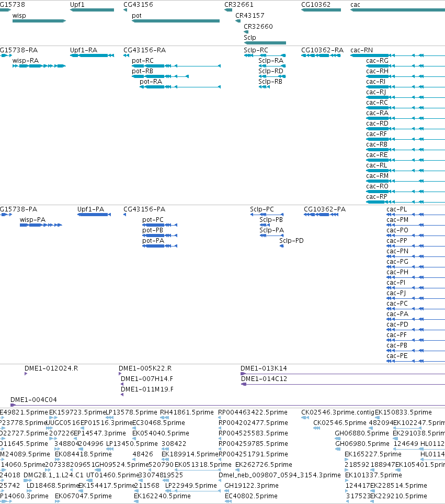Viewport: 445px width, 504px height.
Task: Click the wisp gene bar in top track
Action: pos(39,21)
